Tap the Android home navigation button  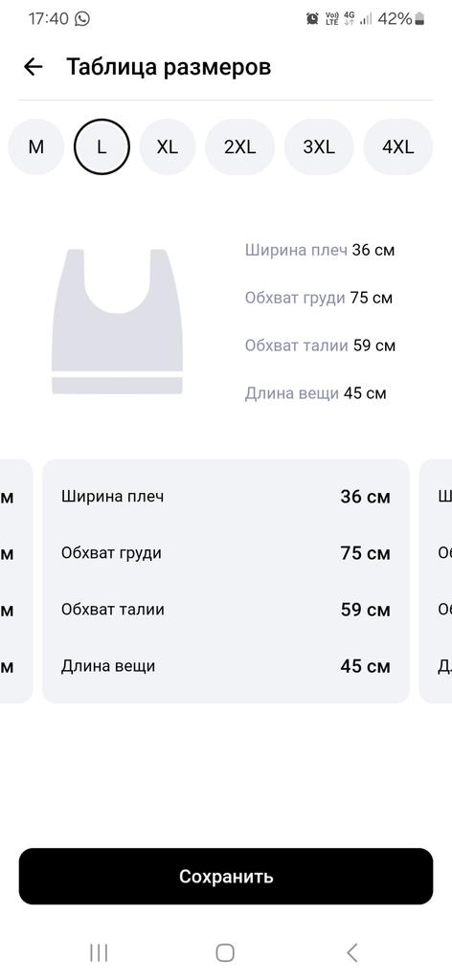[225, 952]
